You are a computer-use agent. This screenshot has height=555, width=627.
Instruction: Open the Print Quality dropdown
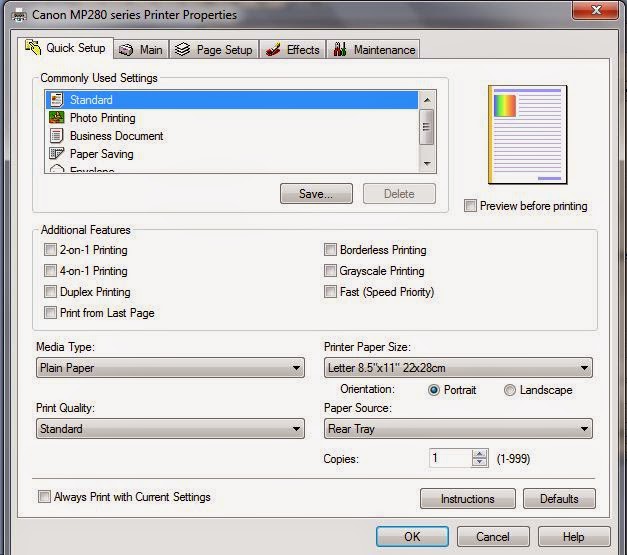click(x=170, y=429)
